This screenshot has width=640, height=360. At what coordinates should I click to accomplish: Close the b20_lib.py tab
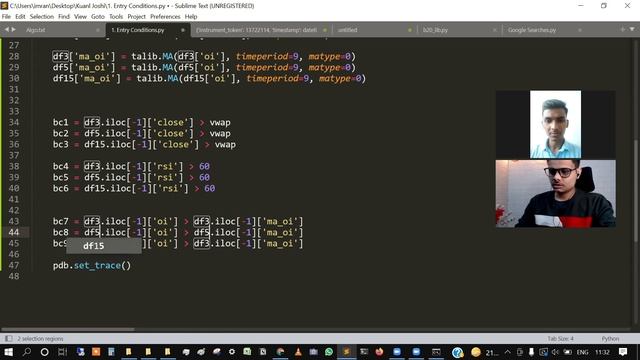click(x=495, y=30)
